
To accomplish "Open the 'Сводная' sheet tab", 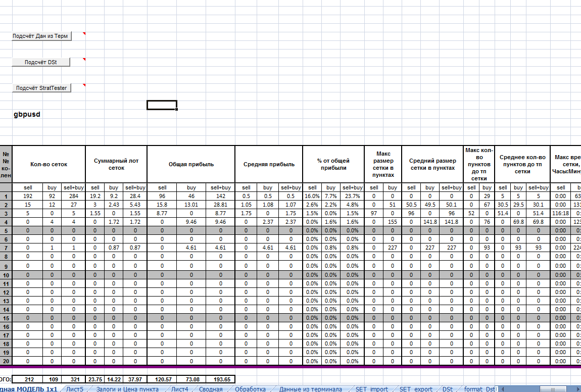I will 211,388.
